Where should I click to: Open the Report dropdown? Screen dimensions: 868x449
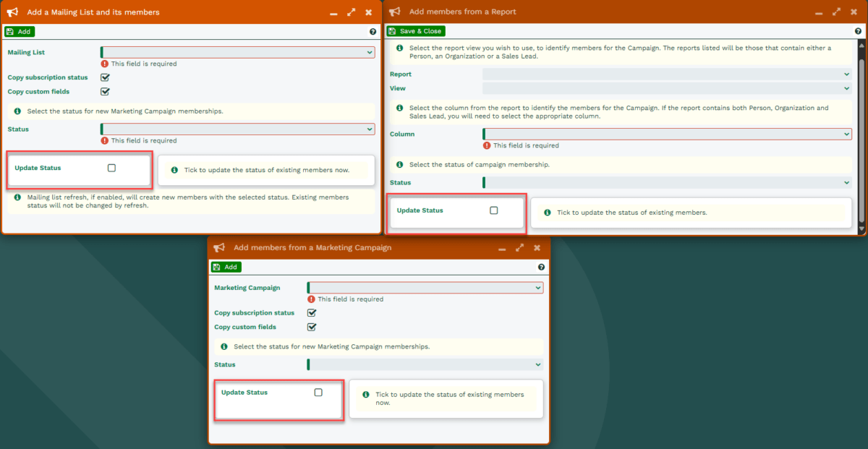667,74
